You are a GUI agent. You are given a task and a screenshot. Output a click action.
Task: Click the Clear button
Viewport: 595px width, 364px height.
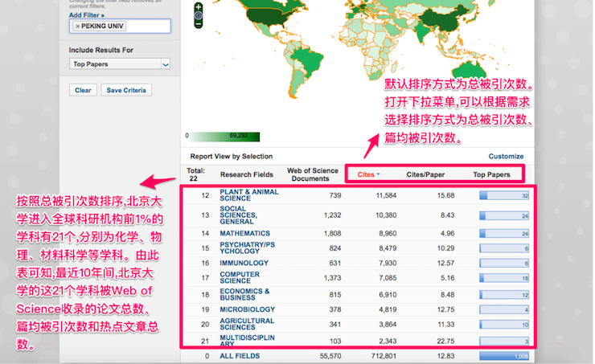coord(83,90)
